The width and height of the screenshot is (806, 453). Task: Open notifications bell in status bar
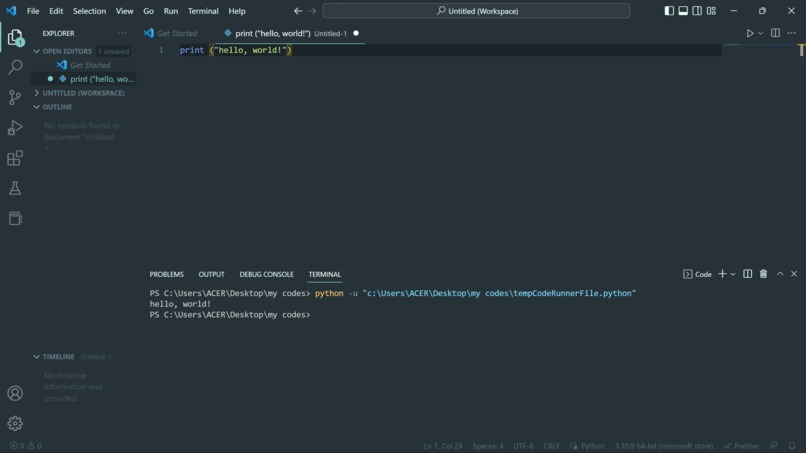coord(792,446)
